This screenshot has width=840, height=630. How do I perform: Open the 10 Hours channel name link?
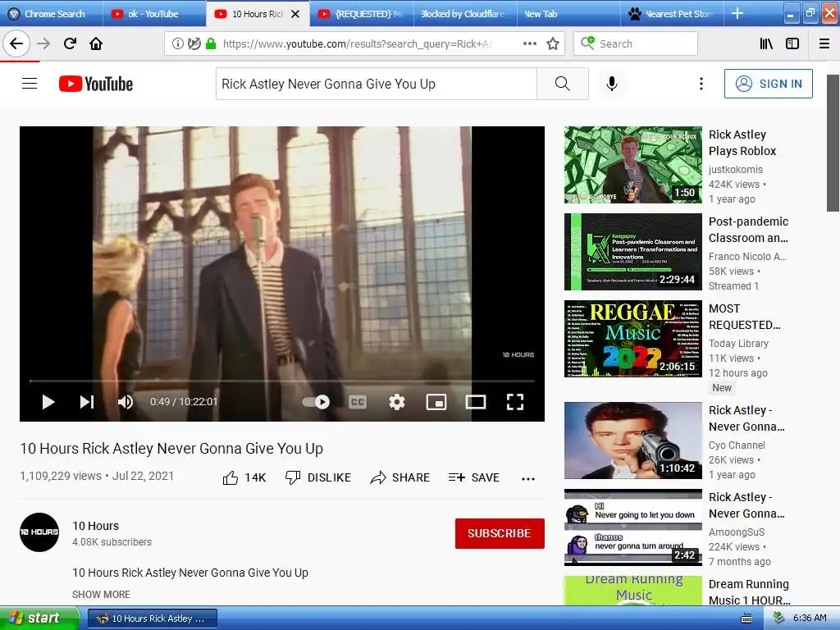tap(95, 526)
